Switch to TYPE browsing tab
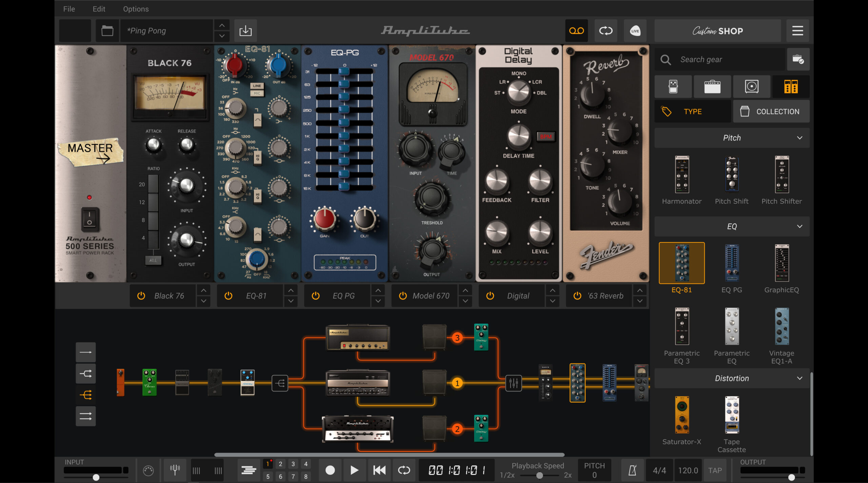Image resolution: width=868 pixels, height=483 pixels. [x=693, y=112]
